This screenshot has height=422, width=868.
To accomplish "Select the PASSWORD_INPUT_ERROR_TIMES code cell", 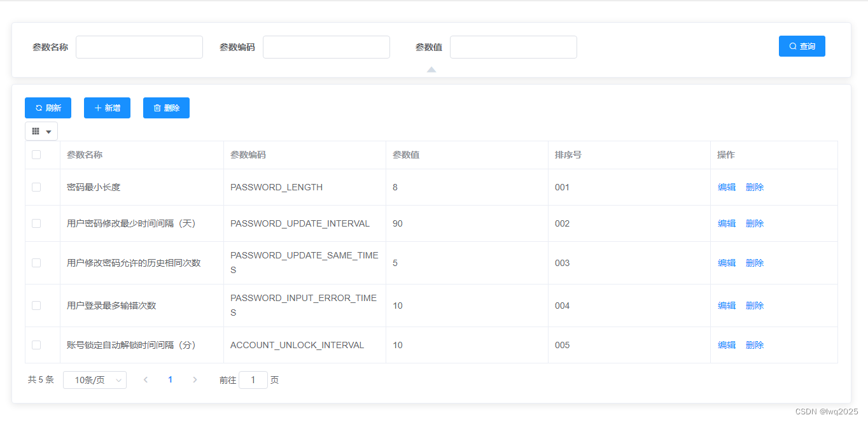I will click(x=305, y=306).
